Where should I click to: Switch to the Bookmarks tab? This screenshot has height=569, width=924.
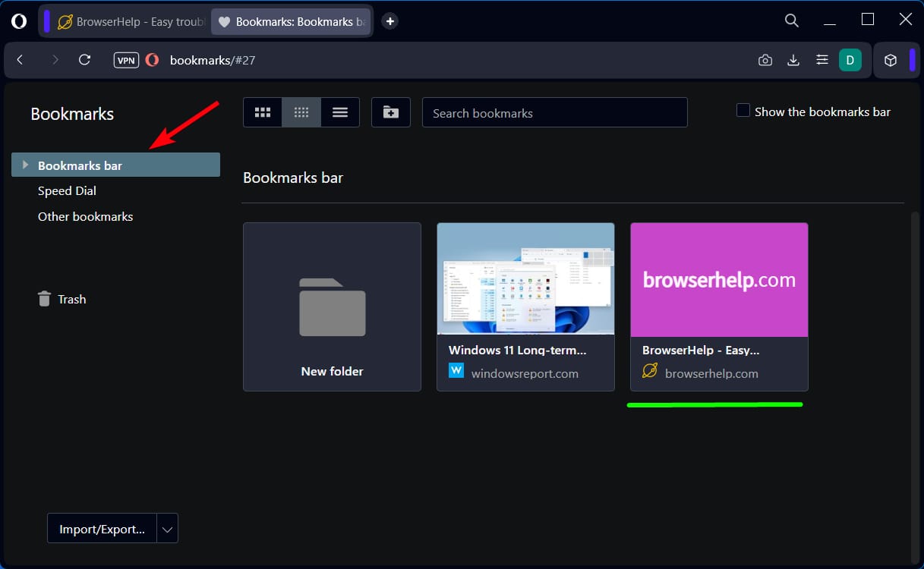[291, 22]
